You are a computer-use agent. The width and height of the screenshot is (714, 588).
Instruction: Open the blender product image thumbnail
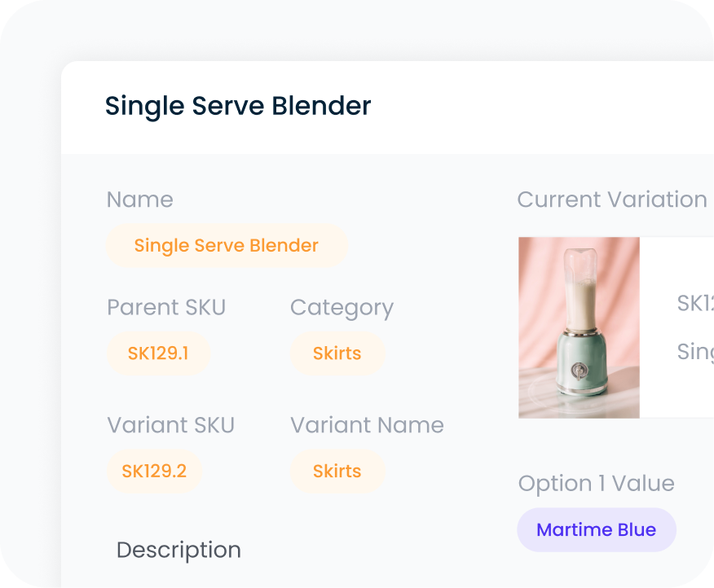pos(579,327)
